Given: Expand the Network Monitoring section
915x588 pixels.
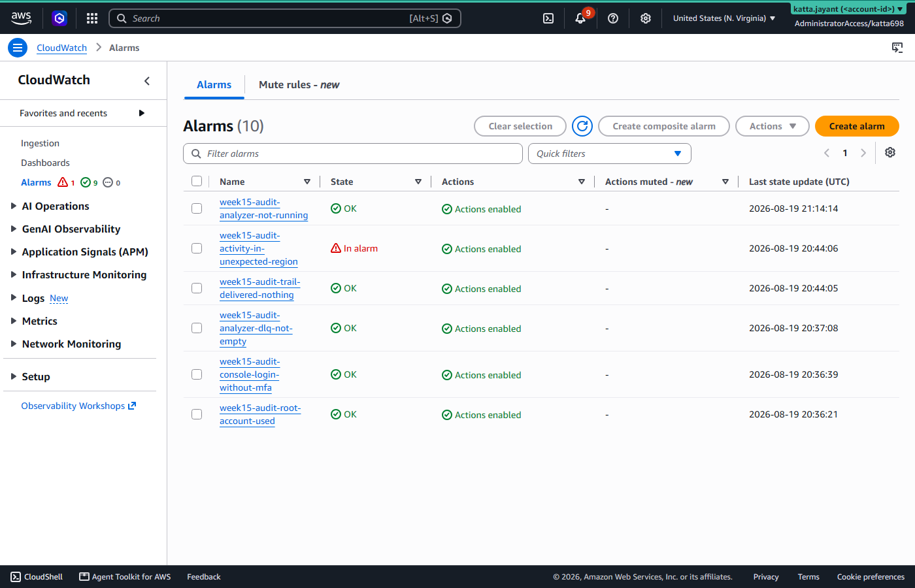Looking at the screenshot, I should click(14, 344).
